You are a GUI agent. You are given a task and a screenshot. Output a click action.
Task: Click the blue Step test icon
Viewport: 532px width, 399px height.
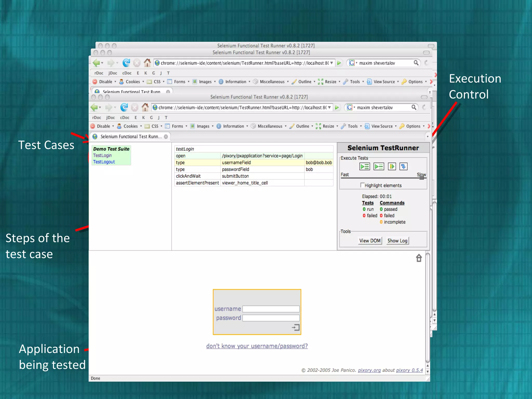[403, 166]
